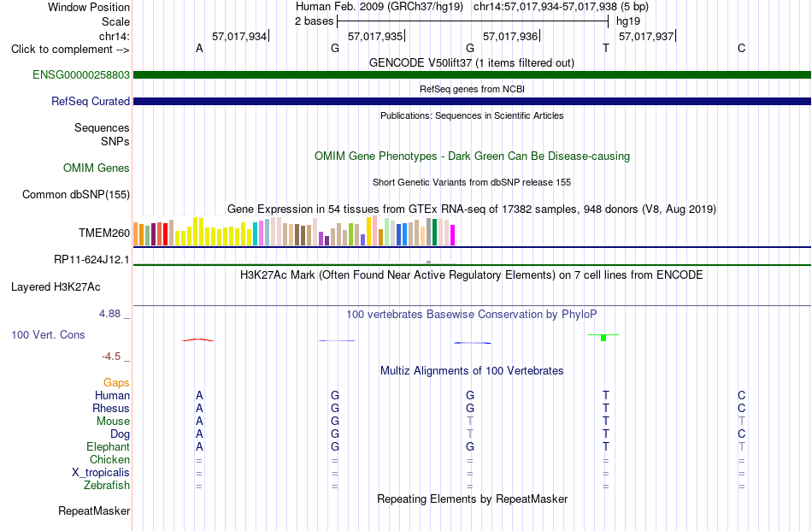Click the Sequences track label
Viewport: 812px width, 531px height.
[x=102, y=127]
